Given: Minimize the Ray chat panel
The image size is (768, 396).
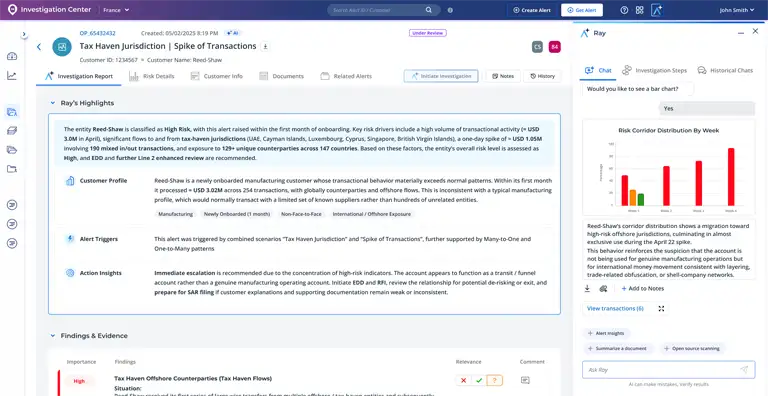Looking at the screenshot, I should [741, 32].
